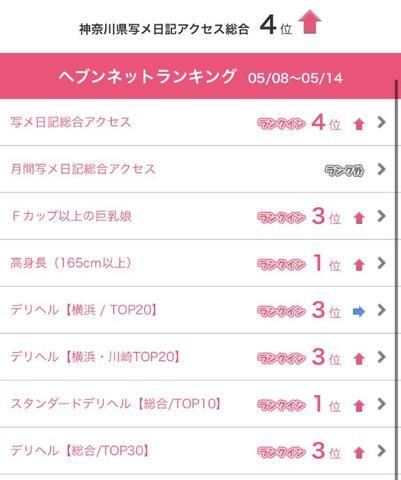Select デリヘル【横浜・川崎TOP20】 ranking
The width and height of the screenshot is (401, 480).
point(197,357)
